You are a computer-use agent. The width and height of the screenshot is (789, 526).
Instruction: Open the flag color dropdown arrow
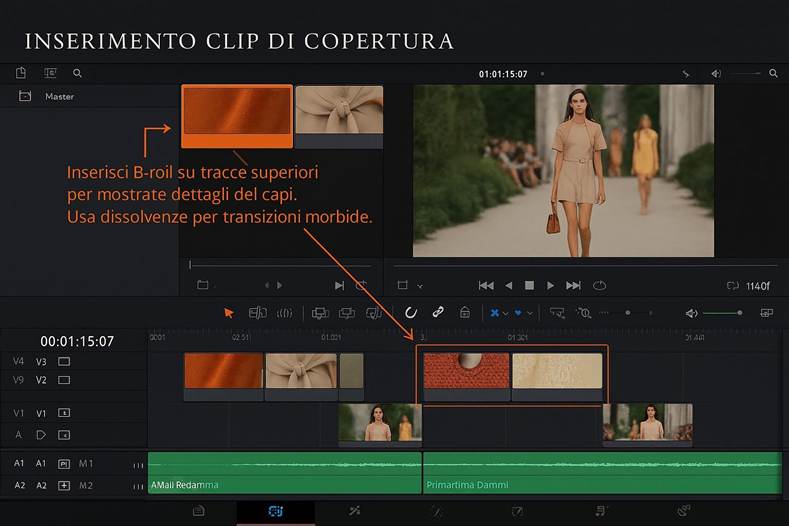coord(506,314)
